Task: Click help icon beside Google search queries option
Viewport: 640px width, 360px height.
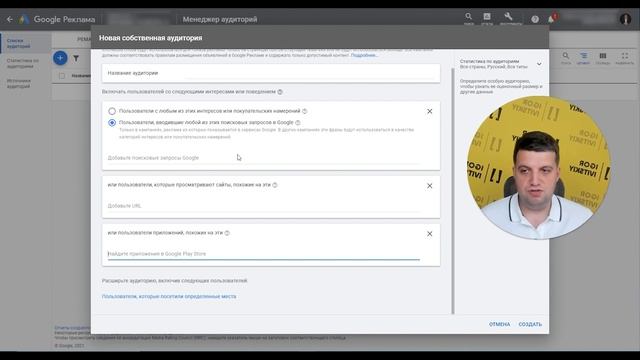Action: pyautogui.click(x=298, y=122)
